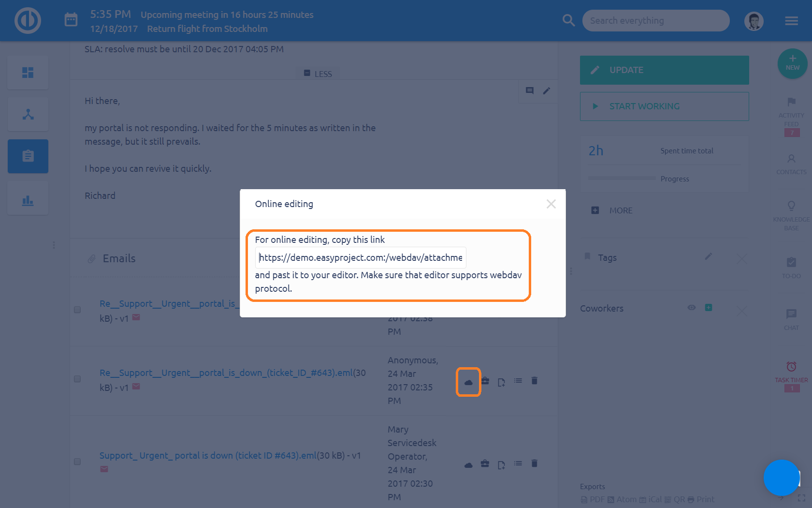Open the Knowledge Base panel
This screenshot has height=508, width=812.
coord(791,216)
